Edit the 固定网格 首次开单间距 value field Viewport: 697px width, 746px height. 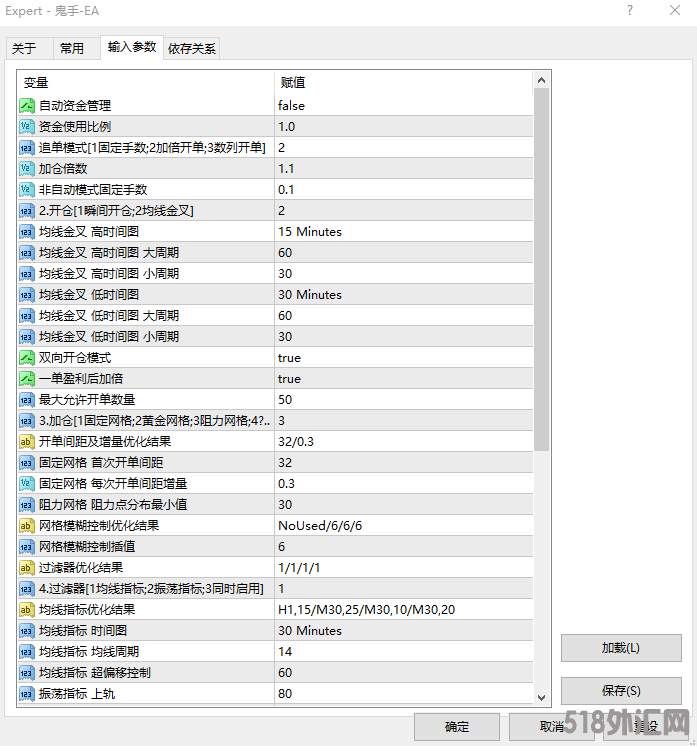(x=400, y=462)
